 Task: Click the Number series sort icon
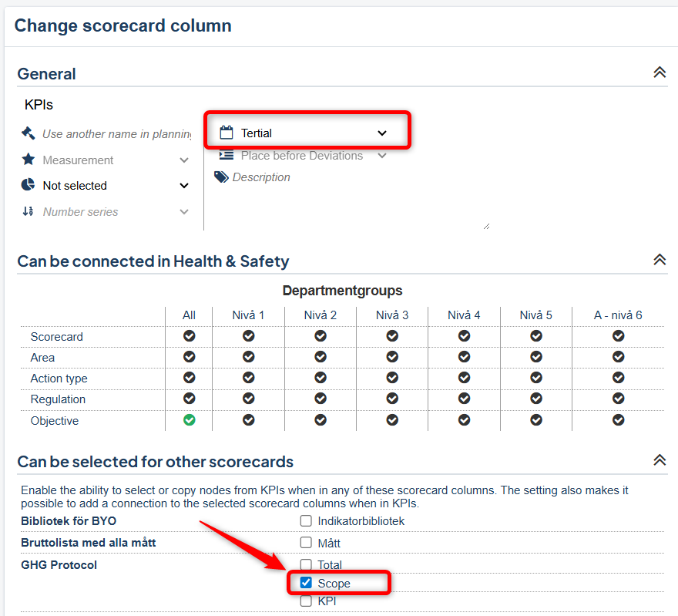point(29,211)
